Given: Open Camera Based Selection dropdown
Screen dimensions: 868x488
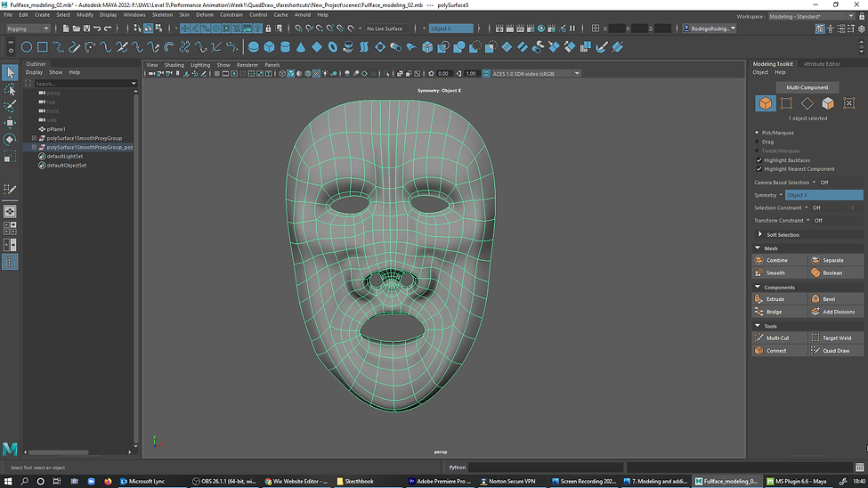Looking at the screenshot, I should pos(814,183).
